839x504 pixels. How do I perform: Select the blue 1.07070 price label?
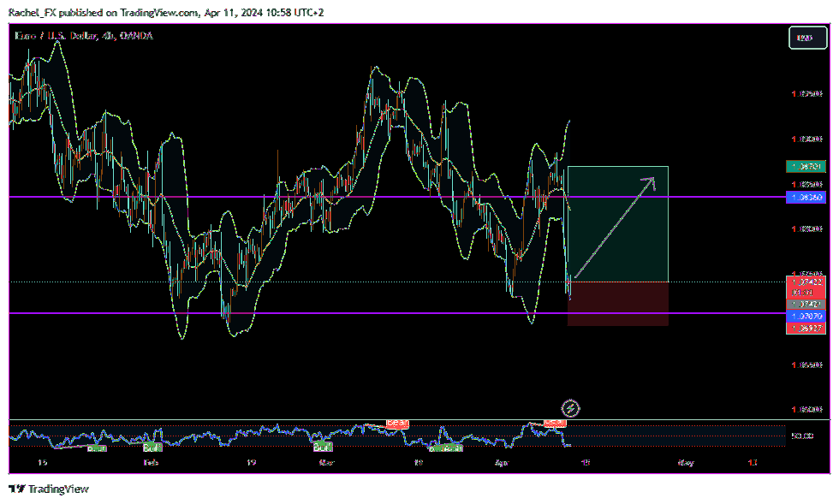click(x=806, y=317)
